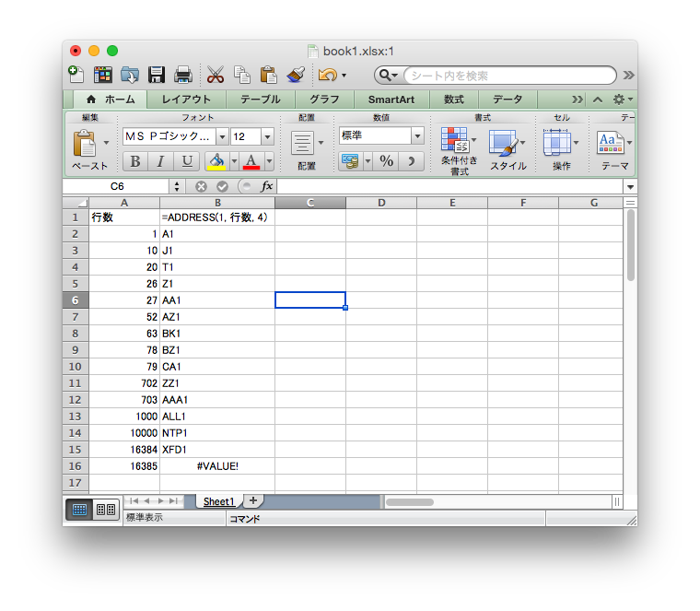Select cell with #VALUE! error
Viewport: 700px width, 611px height.
click(217, 465)
